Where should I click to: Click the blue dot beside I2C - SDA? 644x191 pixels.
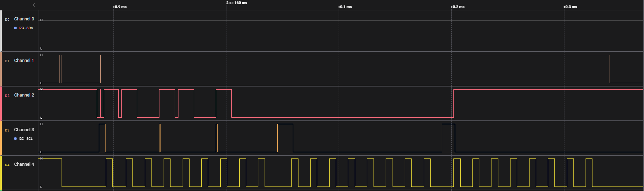[15, 28]
